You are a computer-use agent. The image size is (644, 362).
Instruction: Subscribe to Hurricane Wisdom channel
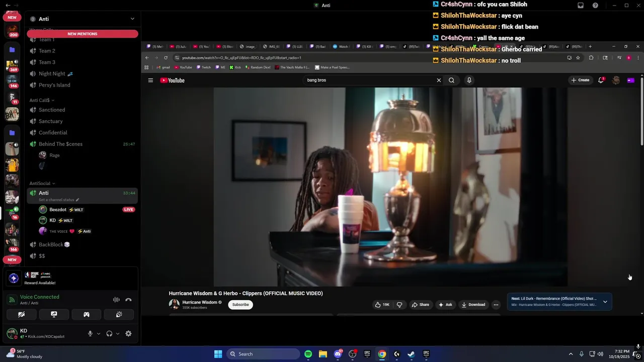click(240, 305)
